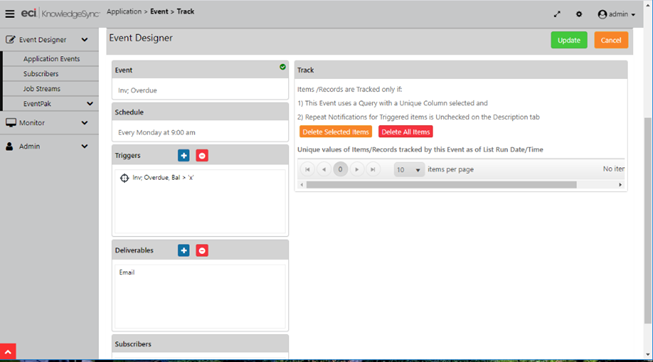Click the page number 0 indicator
The image size is (653, 362).
(x=340, y=169)
